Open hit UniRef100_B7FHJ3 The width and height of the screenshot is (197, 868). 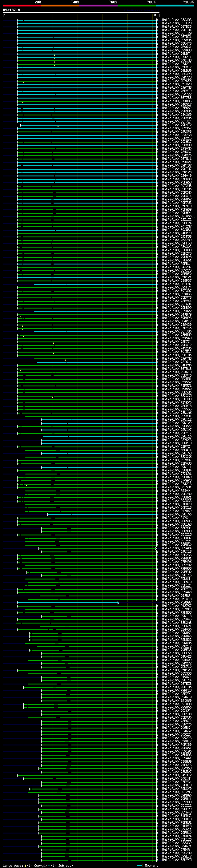tap(177, 785)
